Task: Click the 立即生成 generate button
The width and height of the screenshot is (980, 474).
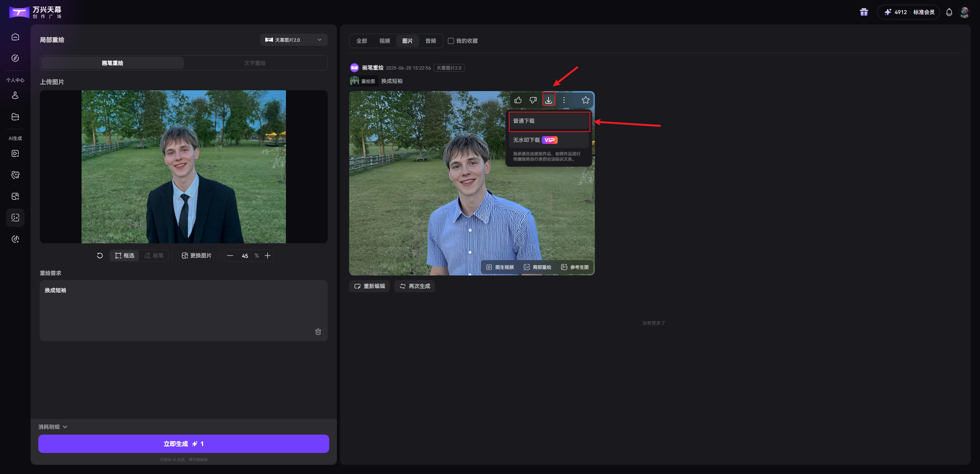Action: 184,444
